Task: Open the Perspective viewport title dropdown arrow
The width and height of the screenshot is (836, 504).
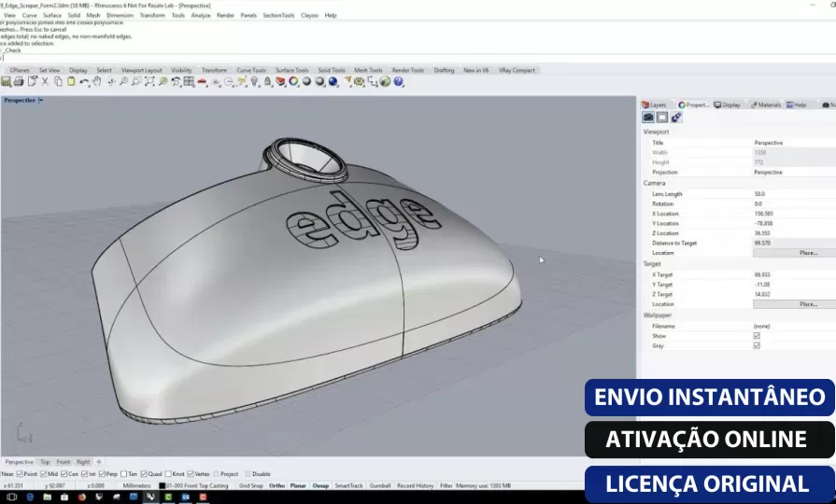Action: click(x=40, y=100)
